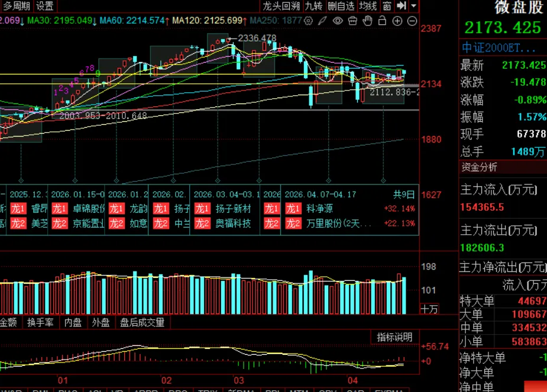Open leader stock 扬子新材
Screen dimensions: 547x392
[x=233, y=209]
